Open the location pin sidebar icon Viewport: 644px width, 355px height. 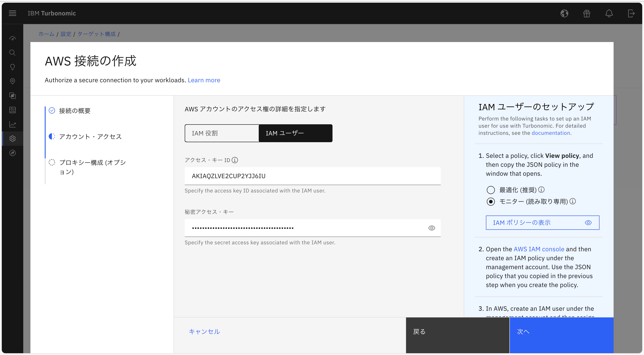[x=13, y=81]
